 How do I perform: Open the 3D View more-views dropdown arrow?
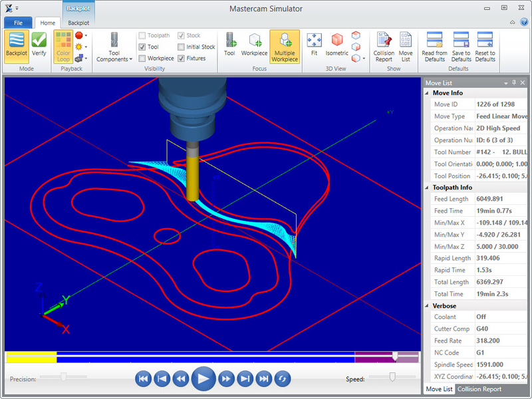[x=364, y=59]
